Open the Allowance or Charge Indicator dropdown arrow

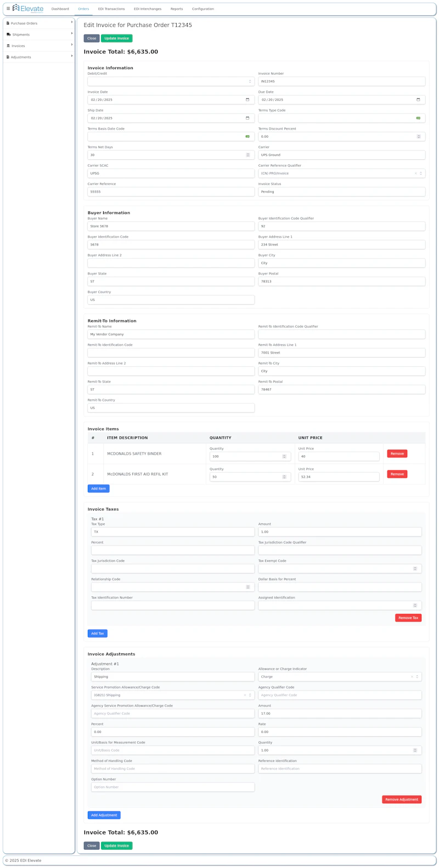point(417,677)
